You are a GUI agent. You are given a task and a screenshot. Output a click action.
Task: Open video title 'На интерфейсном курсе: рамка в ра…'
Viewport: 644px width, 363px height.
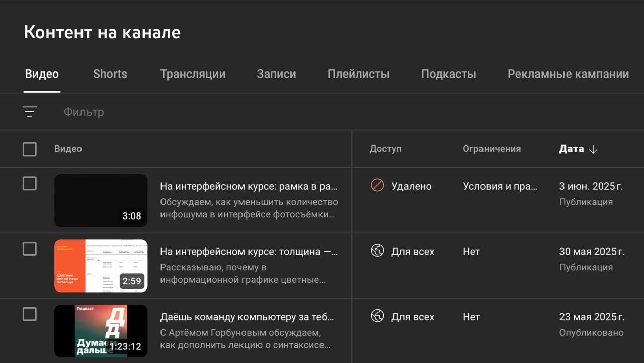point(249,186)
